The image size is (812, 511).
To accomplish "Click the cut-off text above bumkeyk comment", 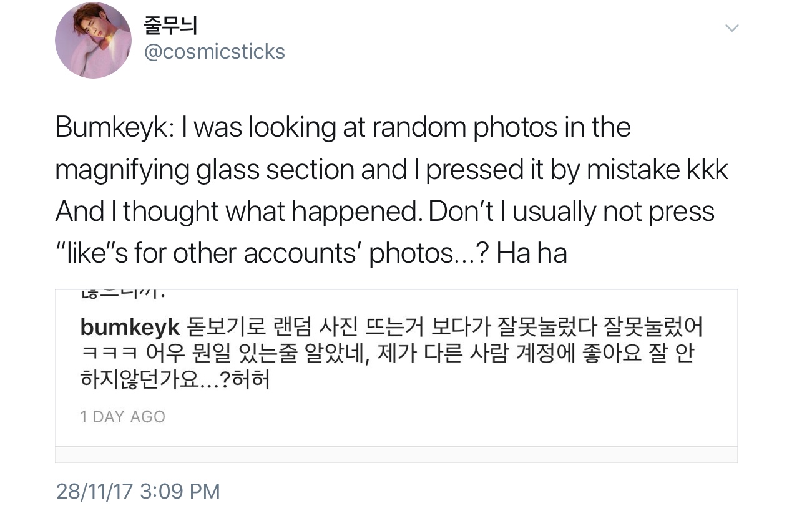I will tap(122, 292).
